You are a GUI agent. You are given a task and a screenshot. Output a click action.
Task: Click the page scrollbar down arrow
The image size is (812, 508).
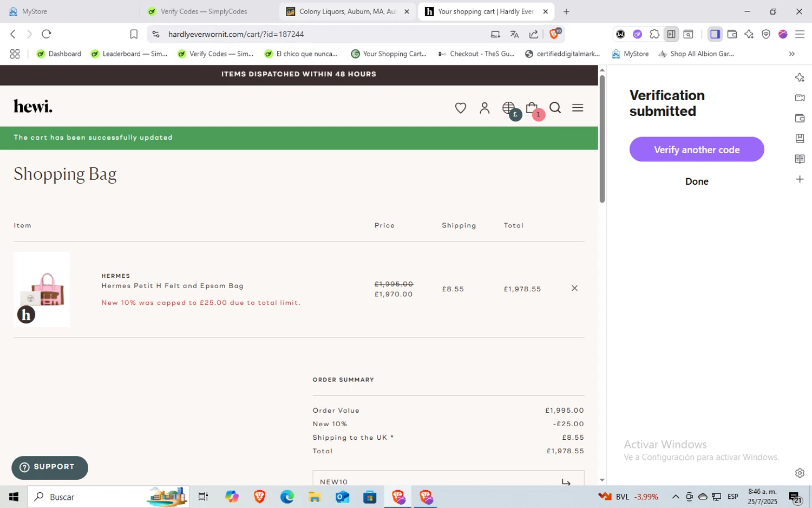(602, 480)
